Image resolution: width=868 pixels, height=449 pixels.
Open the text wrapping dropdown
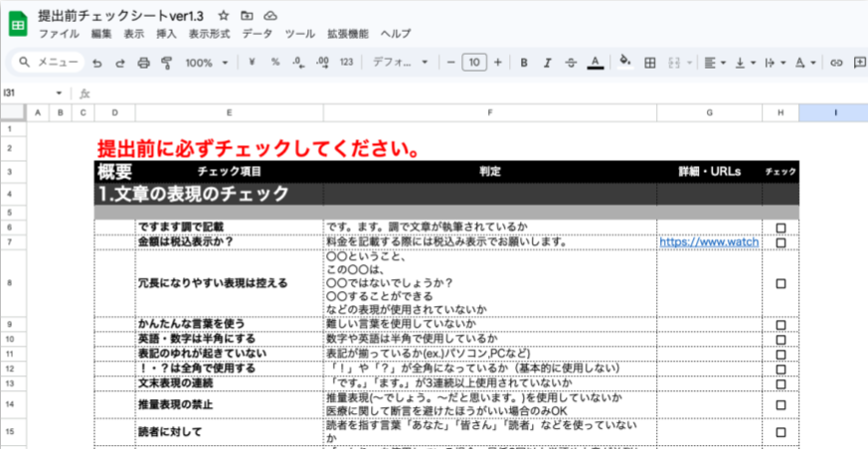pyautogui.click(x=775, y=63)
